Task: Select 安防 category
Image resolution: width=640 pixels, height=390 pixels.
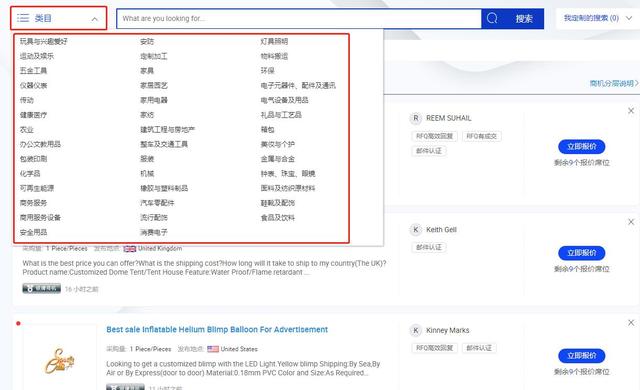Action: (147, 41)
